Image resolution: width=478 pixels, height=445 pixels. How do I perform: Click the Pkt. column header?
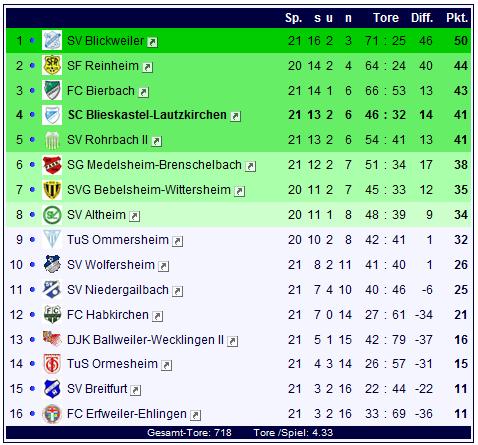457,18
